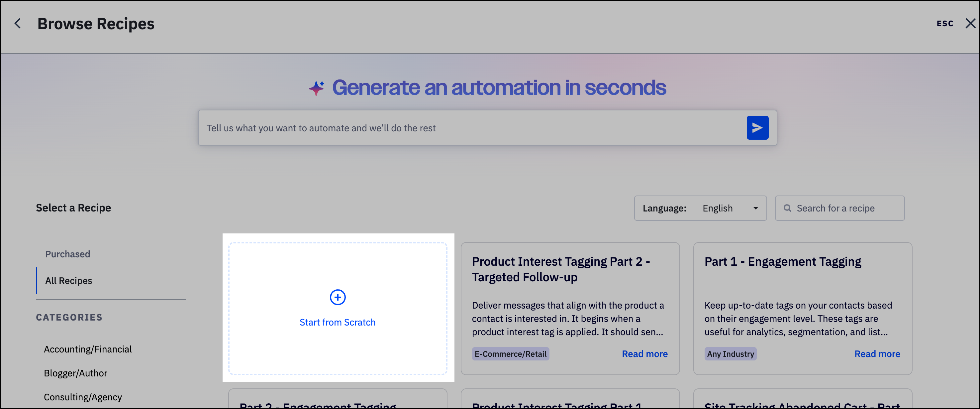Click the Any Industry tag badge
The width and height of the screenshot is (980, 409).
pyautogui.click(x=730, y=354)
